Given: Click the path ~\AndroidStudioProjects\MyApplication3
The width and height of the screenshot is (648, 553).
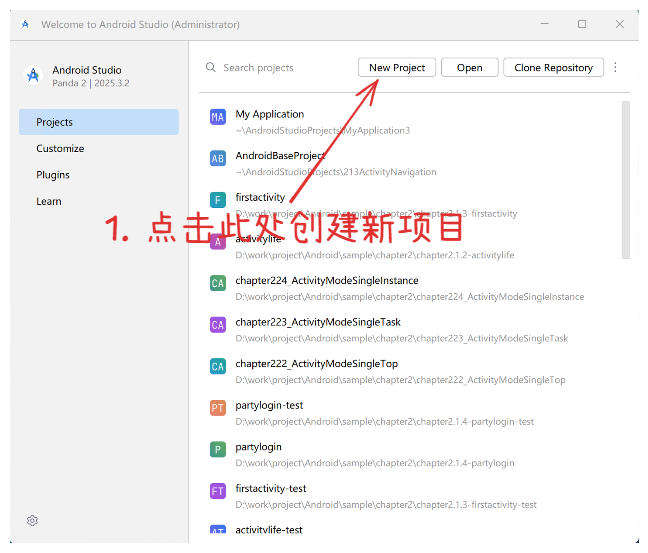Looking at the screenshot, I should [323, 131].
